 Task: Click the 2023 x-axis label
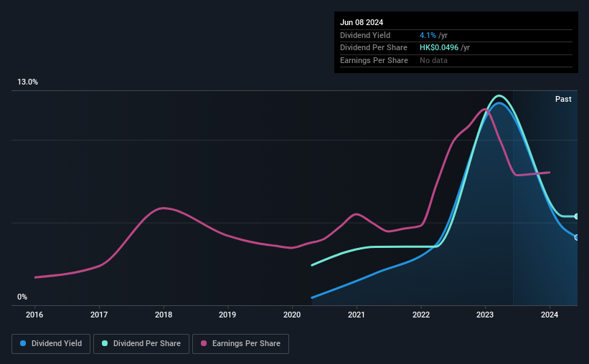(x=485, y=315)
